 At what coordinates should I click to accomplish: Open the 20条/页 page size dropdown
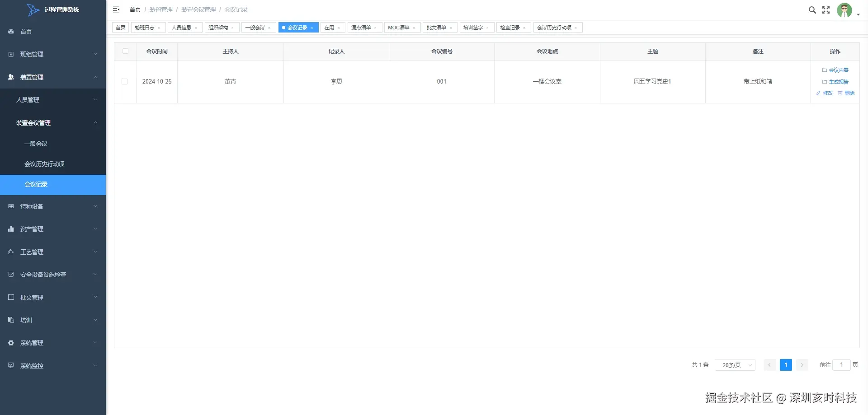tap(735, 365)
